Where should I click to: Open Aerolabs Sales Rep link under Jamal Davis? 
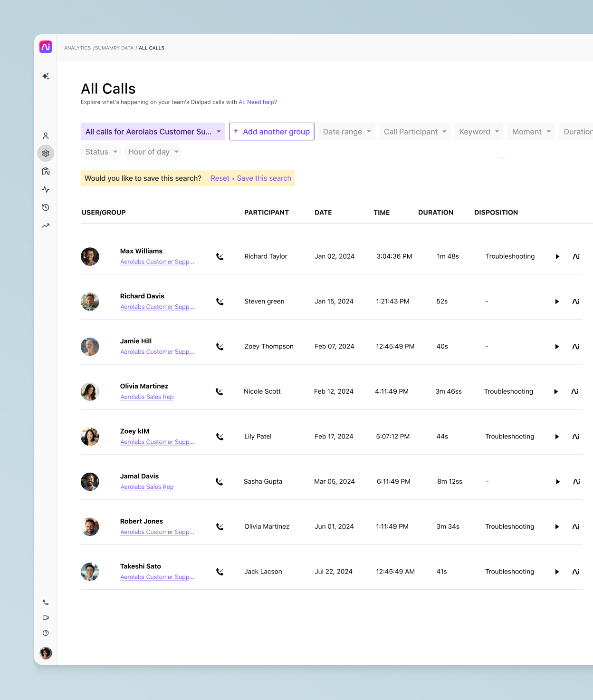coord(147,487)
